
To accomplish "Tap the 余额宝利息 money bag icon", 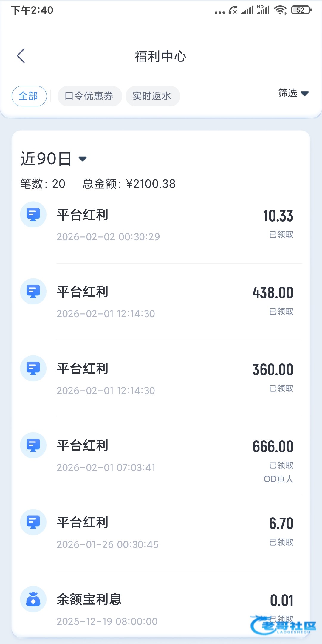I will [x=33, y=599].
